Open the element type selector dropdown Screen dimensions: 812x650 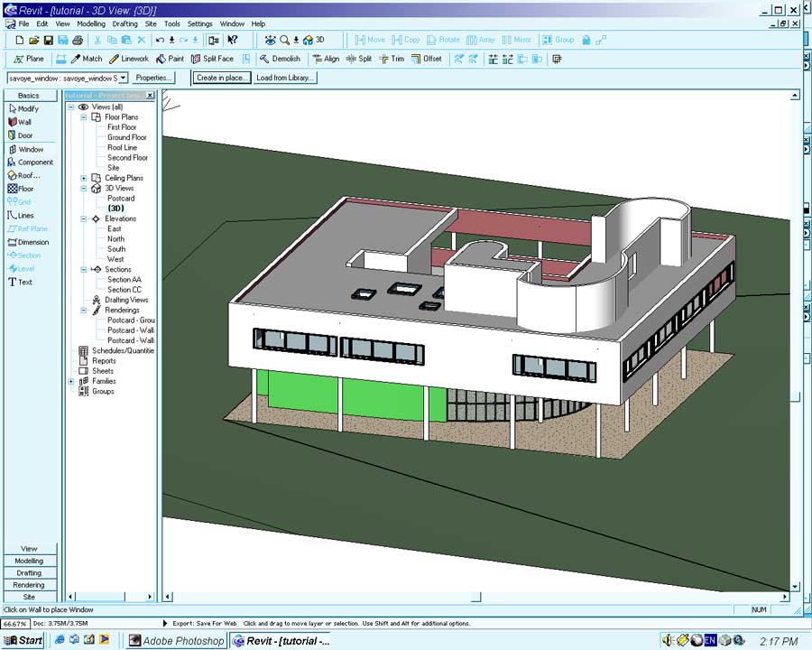pyautogui.click(x=124, y=79)
